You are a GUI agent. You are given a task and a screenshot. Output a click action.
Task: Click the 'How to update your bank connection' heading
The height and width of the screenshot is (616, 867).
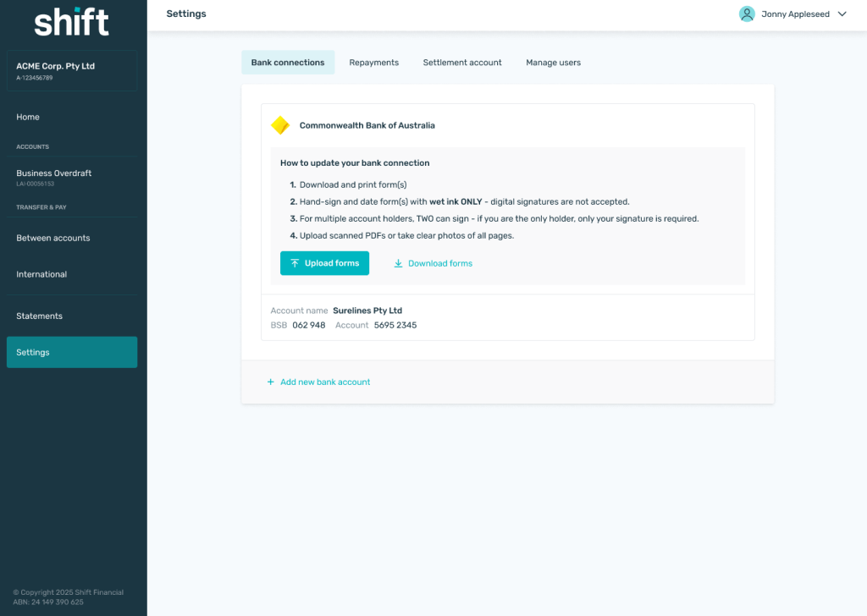point(355,163)
